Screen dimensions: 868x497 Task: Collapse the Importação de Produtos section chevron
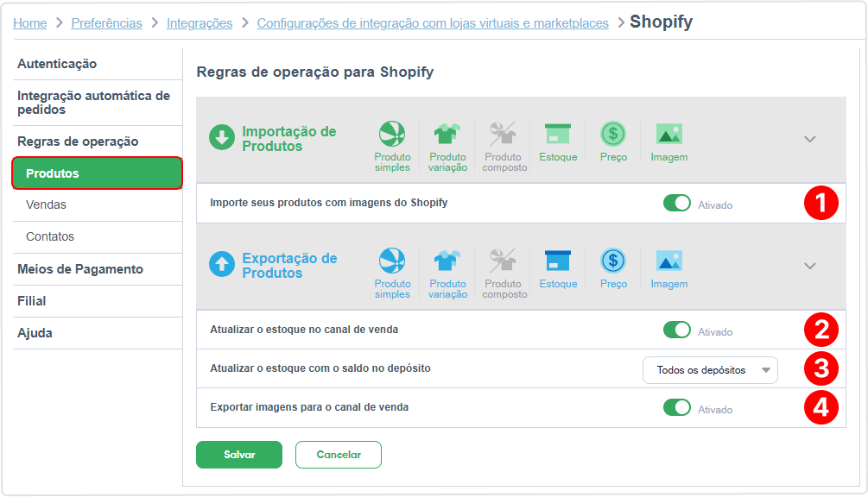810,139
